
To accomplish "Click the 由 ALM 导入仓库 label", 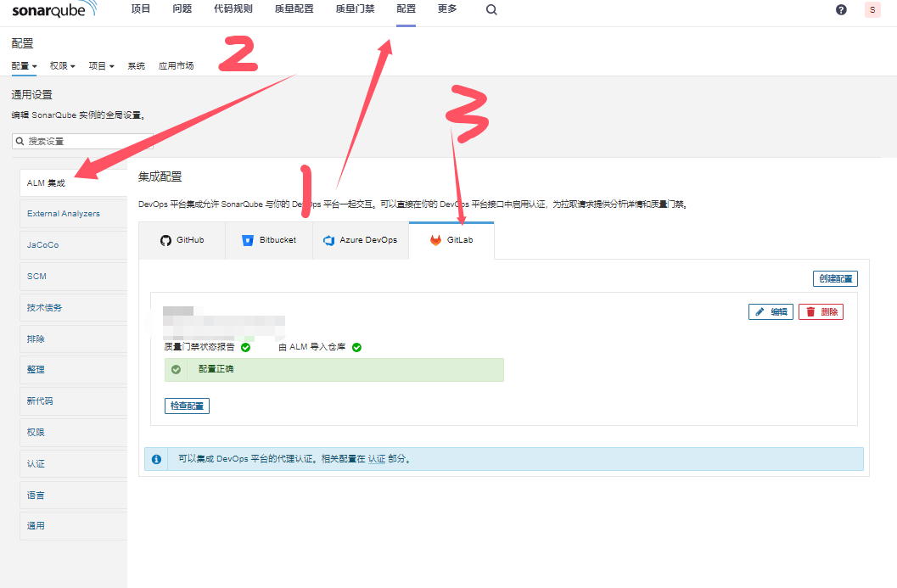I will click(x=311, y=347).
